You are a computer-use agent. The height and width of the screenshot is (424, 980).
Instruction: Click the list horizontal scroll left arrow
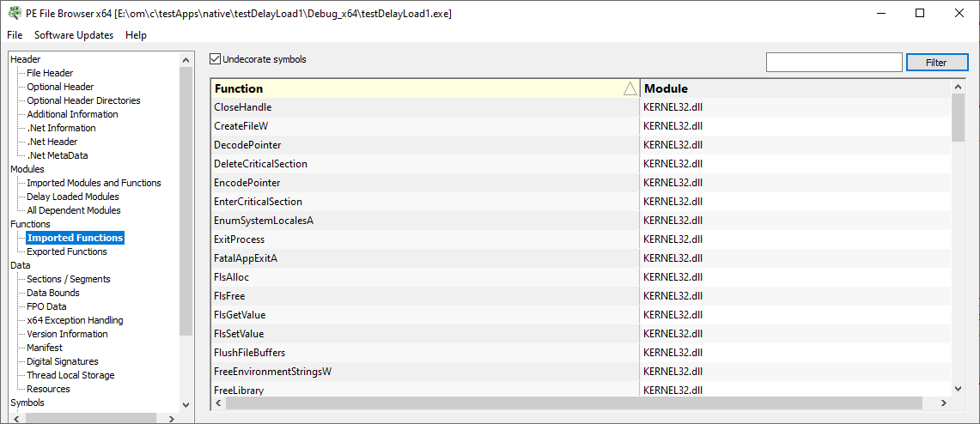click(219, 403)
